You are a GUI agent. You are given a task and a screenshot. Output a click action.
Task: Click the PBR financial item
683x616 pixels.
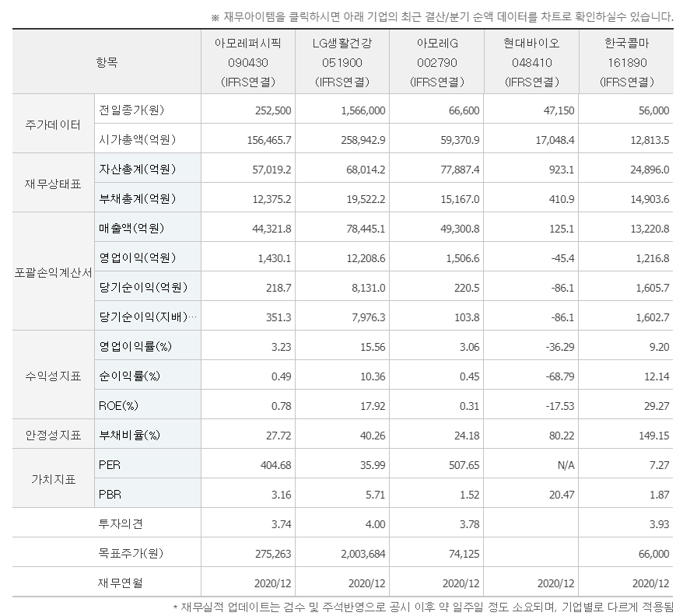[x=110, y=495]
